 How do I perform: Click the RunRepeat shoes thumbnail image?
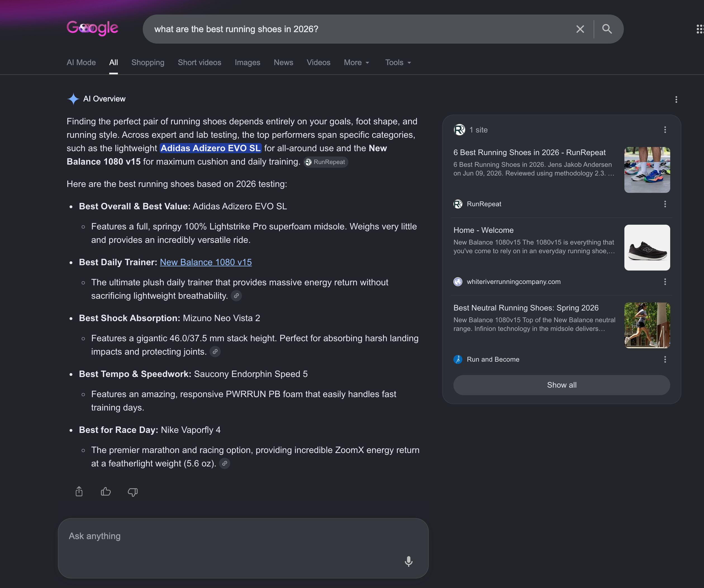point(647,170)
